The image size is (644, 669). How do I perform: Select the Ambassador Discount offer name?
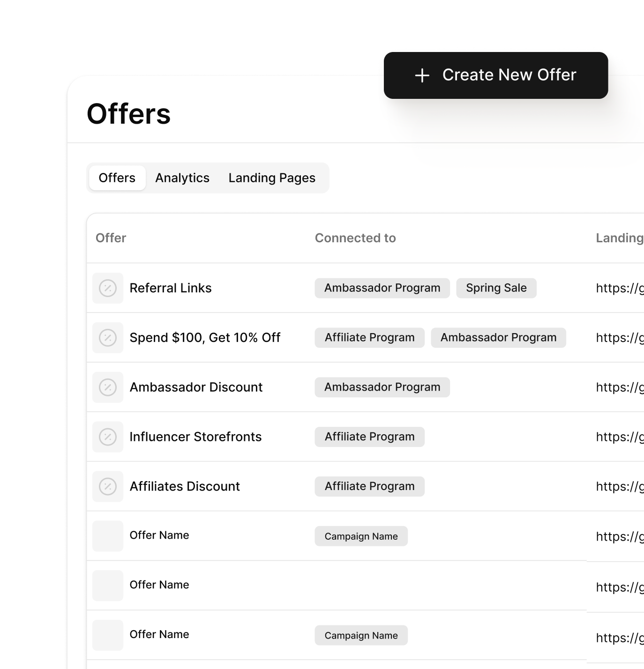pos(196,387)
